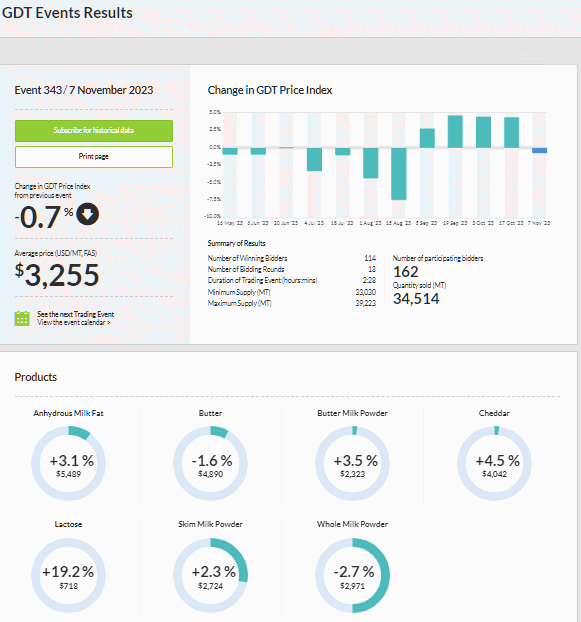Image resolution: width=581 pixels, height=622 pixels.
Task: Click the 4 Jul '23 chart bar
Action: 314,159
